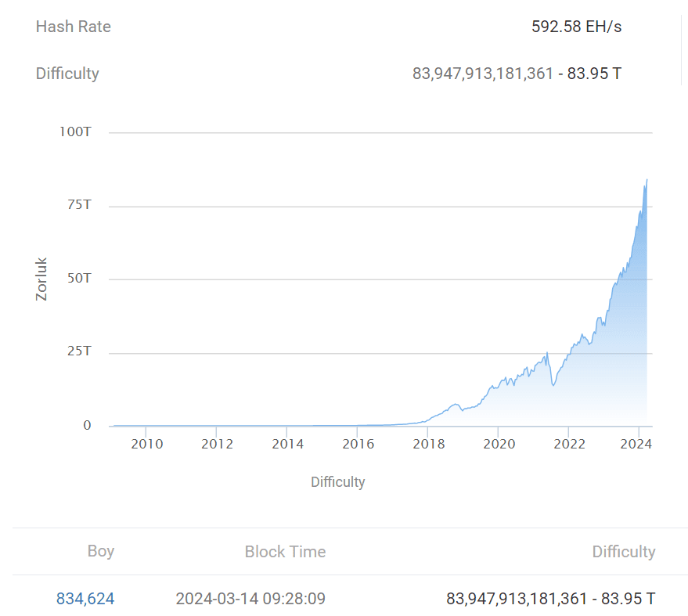Click the Boy column header
Viewport: 688px width, 616px height.
(x=101, y=551)
